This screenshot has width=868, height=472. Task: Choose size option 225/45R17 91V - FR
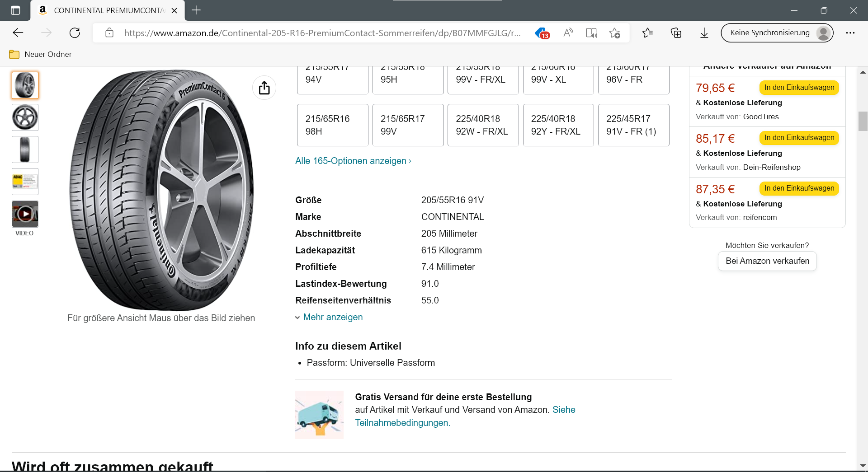tap(633, 125)
